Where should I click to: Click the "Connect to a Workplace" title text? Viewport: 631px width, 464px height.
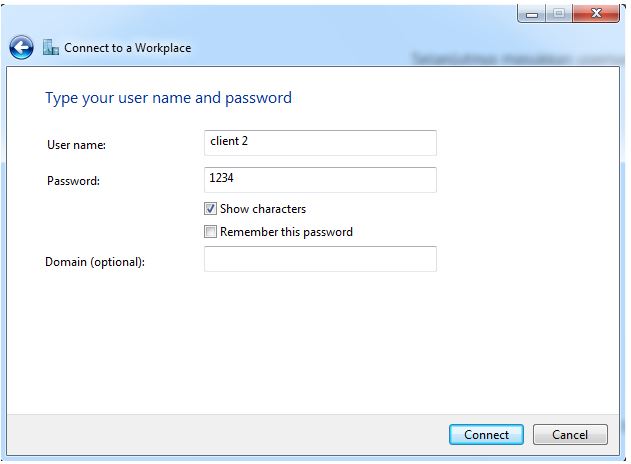click(127, 47)
